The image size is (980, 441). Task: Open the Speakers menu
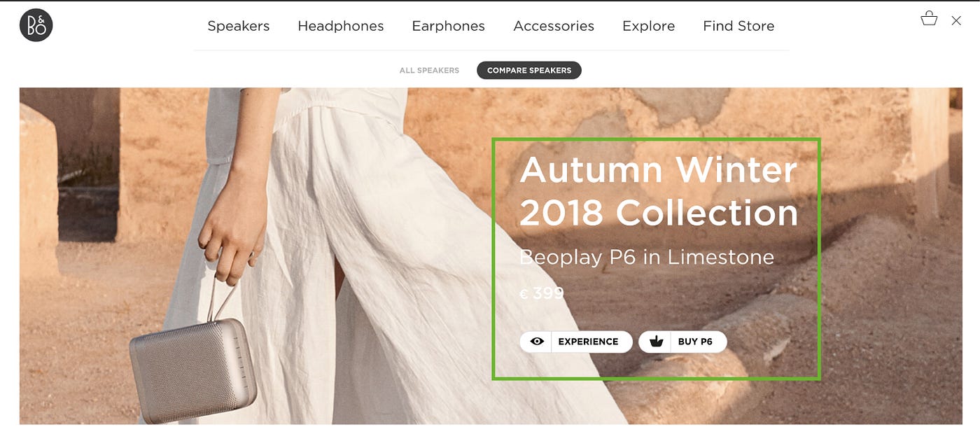pos(239,26)
